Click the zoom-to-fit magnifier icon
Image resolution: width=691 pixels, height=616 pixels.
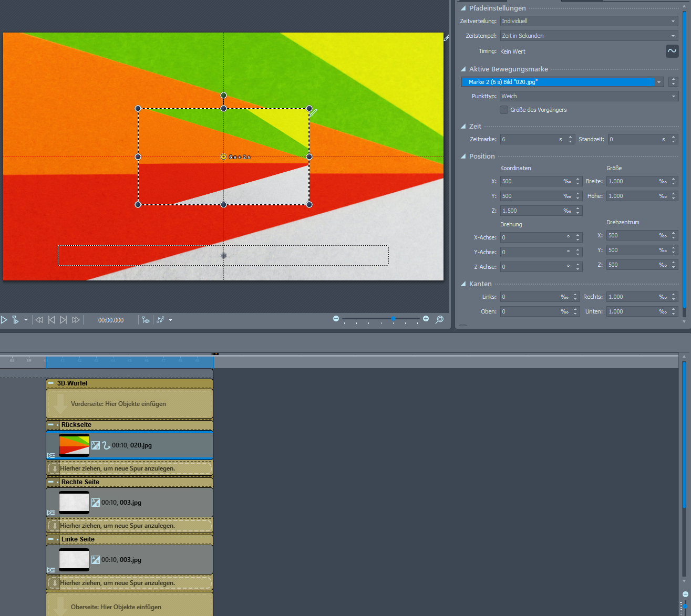(x=440, y=319)
